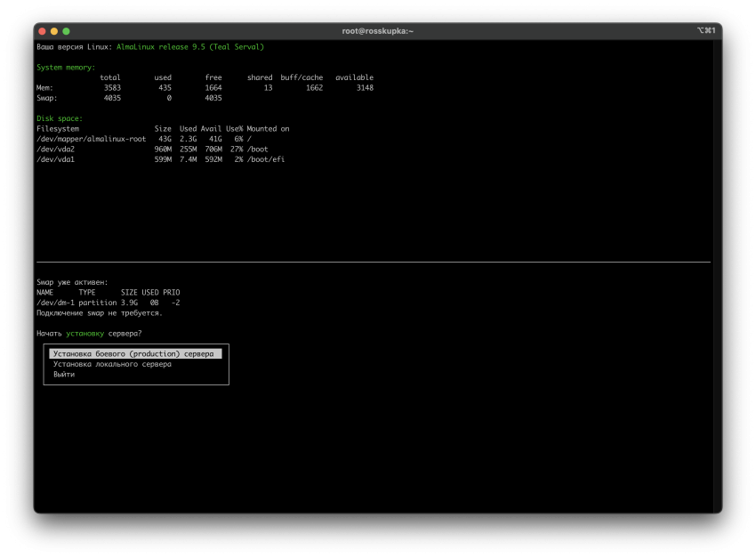Click available memory value '3148'
Screen dimensions: 756x558
365,88
